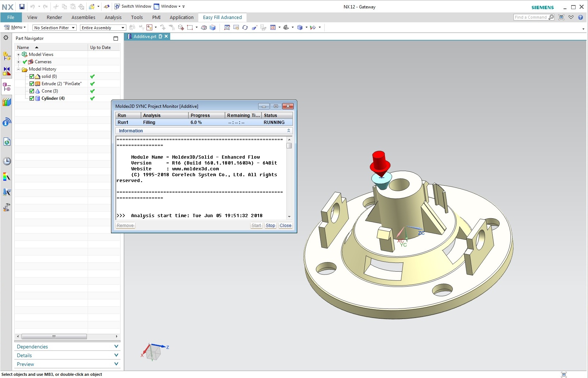588x378 pixels.
Task: Click the Command Finder search icon
Action: point(551,17)
